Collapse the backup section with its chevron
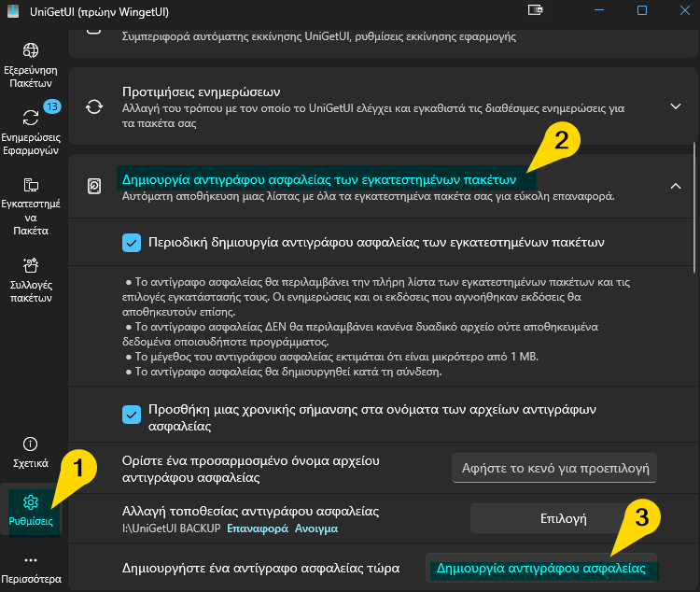Viewport: 700px width, 592px height. (677, 186)
